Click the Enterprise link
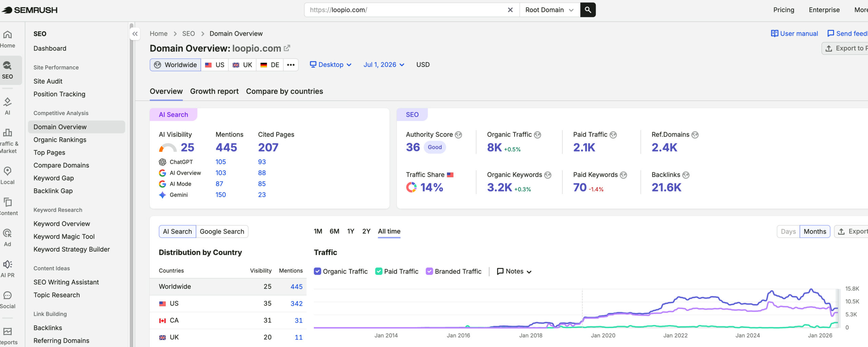Screen dimensions: 868x347 pos(824,10)
